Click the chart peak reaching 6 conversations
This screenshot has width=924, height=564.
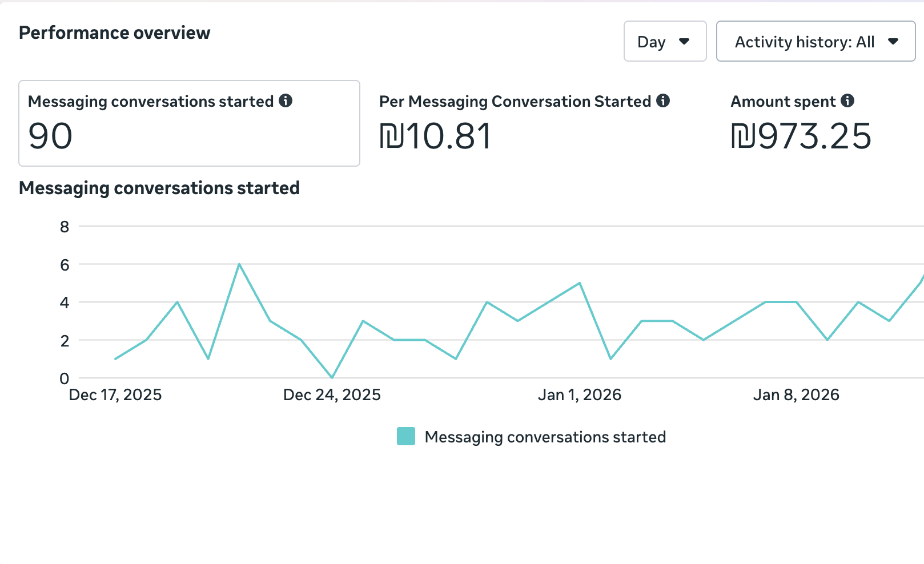[x=239, y=264]
